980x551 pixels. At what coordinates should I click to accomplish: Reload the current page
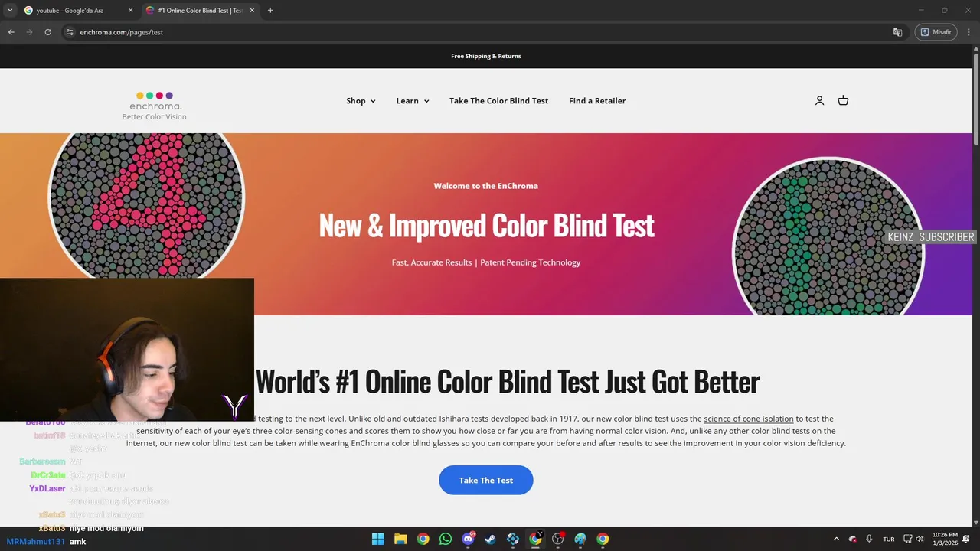click(x=47, y=32)
